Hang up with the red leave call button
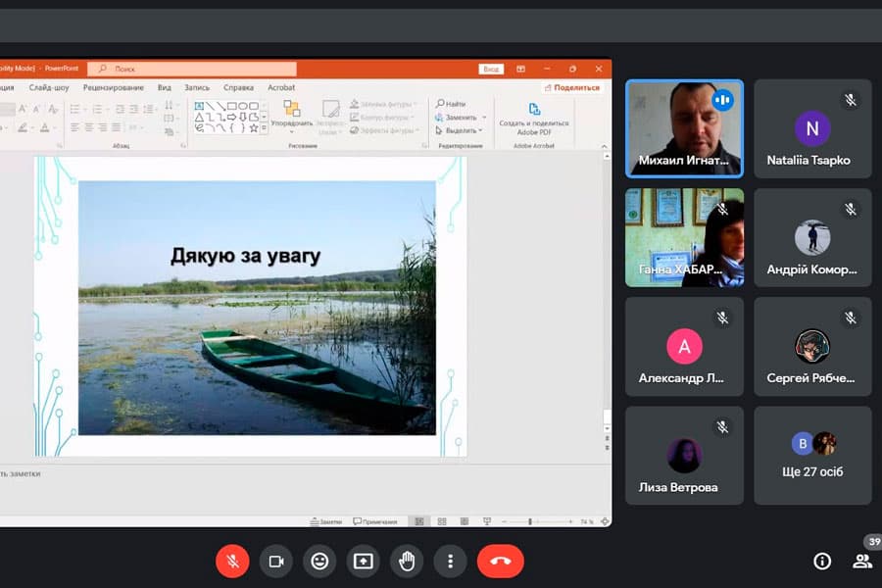 click(x=500, y=561)
